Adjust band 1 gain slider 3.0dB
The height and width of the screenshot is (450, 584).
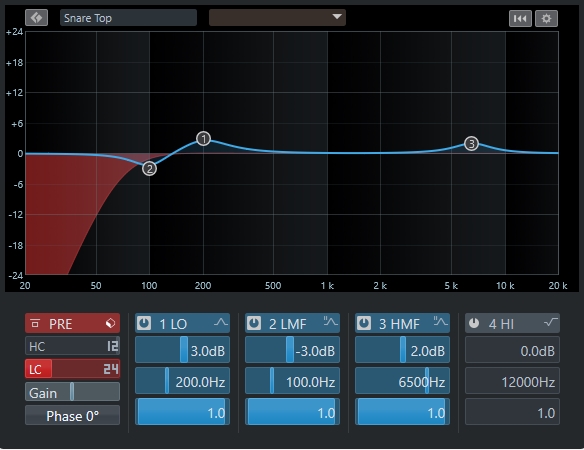pyautogui.click(x=182, y=350)
